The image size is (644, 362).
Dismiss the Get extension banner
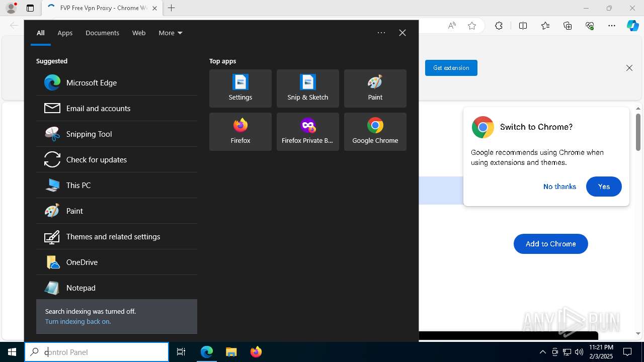(x=629, y=68)
